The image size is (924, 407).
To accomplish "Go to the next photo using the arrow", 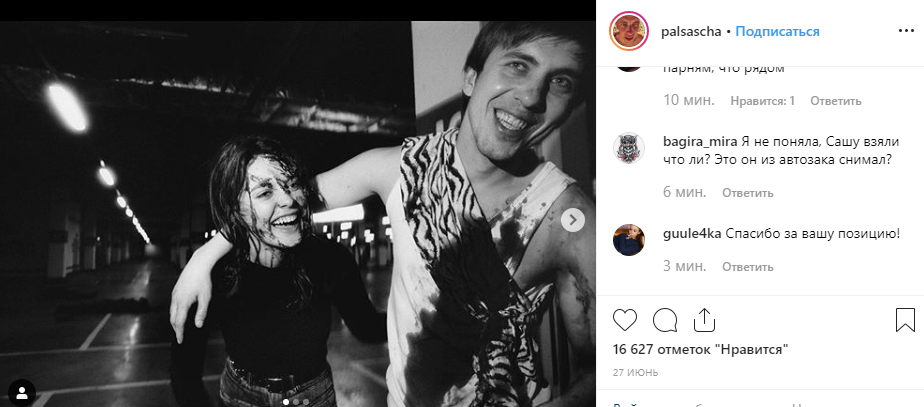I will 573,220.
